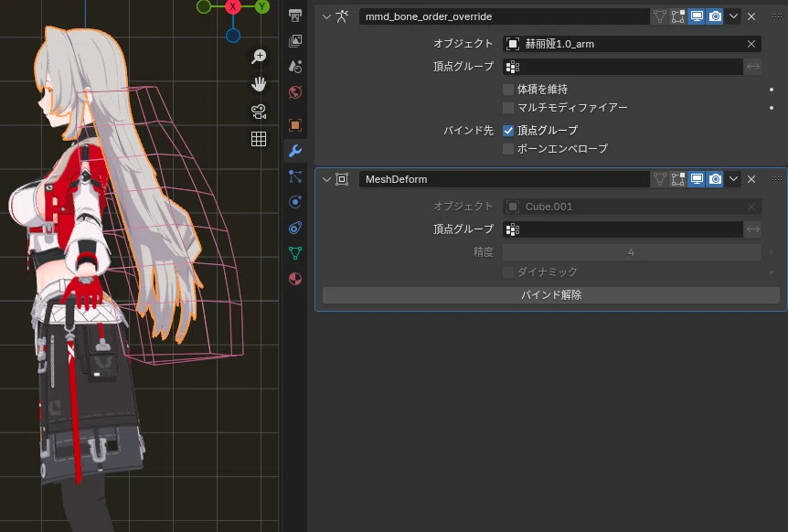This screenshot has width=788, height=532.
Task: Click the armature modifier type icon
Action: pyautogui.click(x=342, y=16)
